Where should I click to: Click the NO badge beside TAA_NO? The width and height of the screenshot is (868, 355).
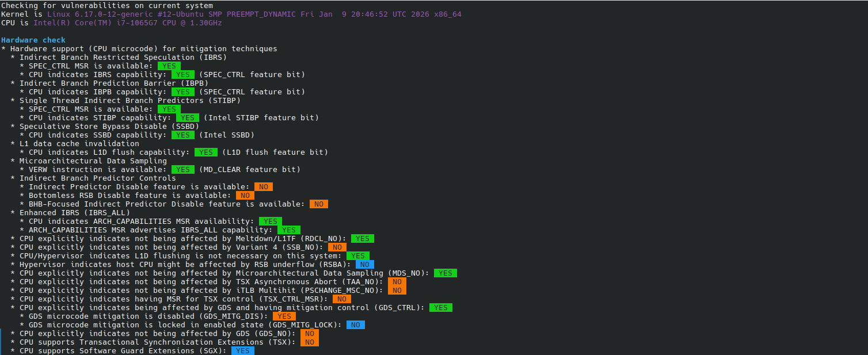click(397, 282)
